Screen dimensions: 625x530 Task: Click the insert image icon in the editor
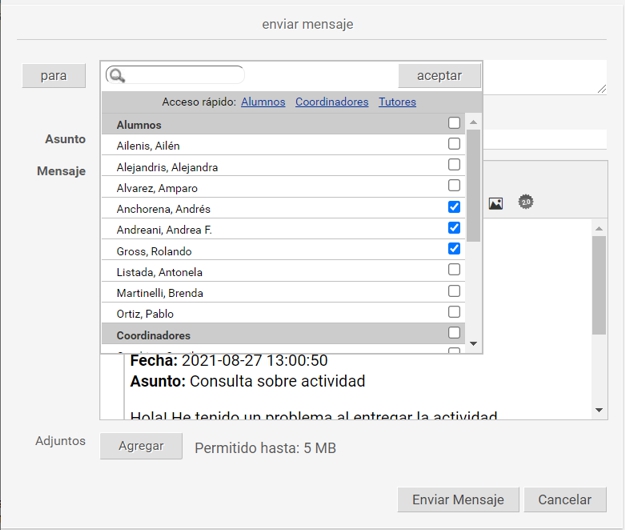point(496,203)
